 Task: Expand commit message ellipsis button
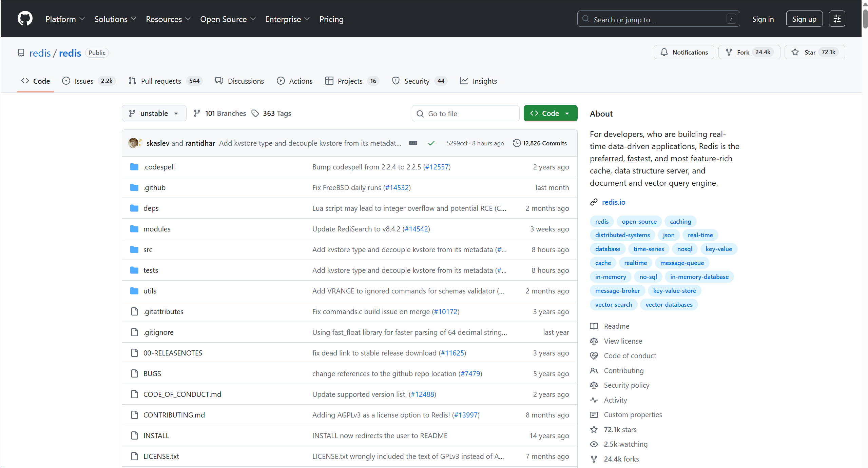(x=413, y=143)
